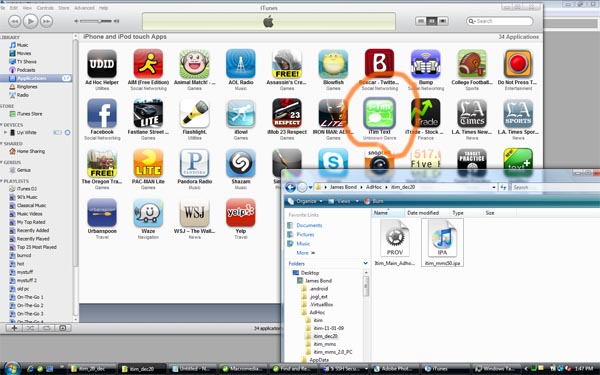The width and height of the screenshot is (600, 375).
Task: Open iTunes Store in the sidebar
Action: 29,114
